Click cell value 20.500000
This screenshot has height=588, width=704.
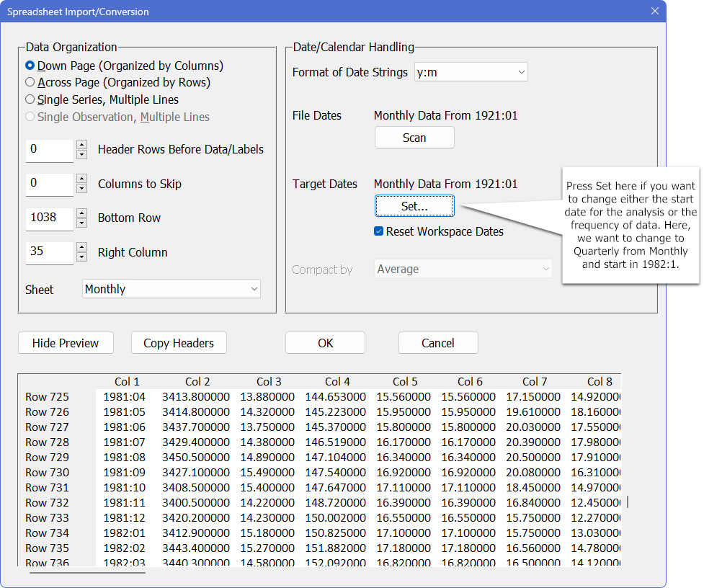[533, 458]
